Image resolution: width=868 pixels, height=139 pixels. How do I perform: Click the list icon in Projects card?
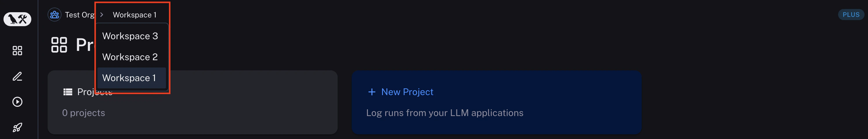[68, 92]
